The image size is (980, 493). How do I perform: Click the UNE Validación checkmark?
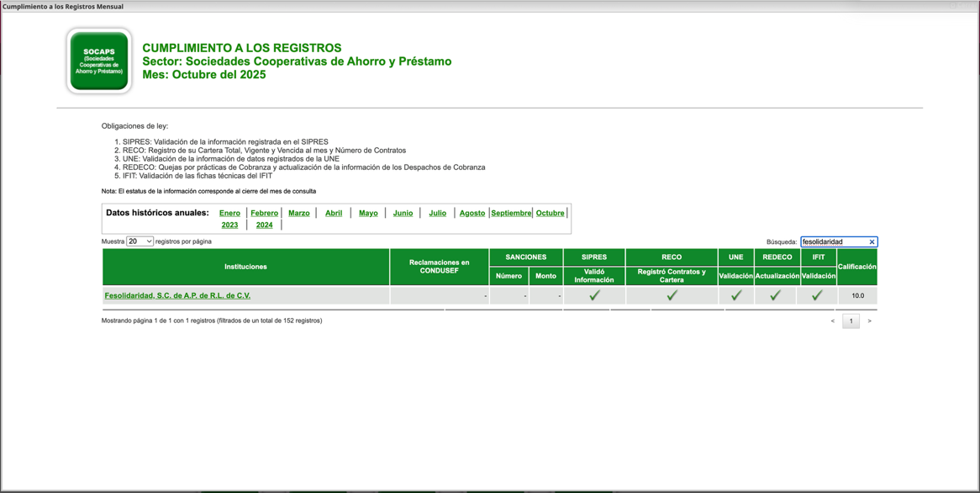(x=735, y=295)
